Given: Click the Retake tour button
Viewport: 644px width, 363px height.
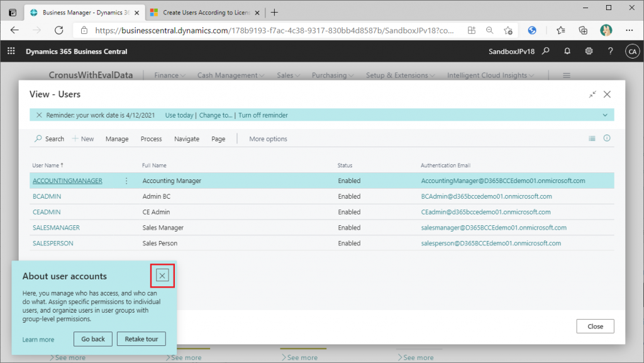Looking at the screenshot, I should click(142, 338).
